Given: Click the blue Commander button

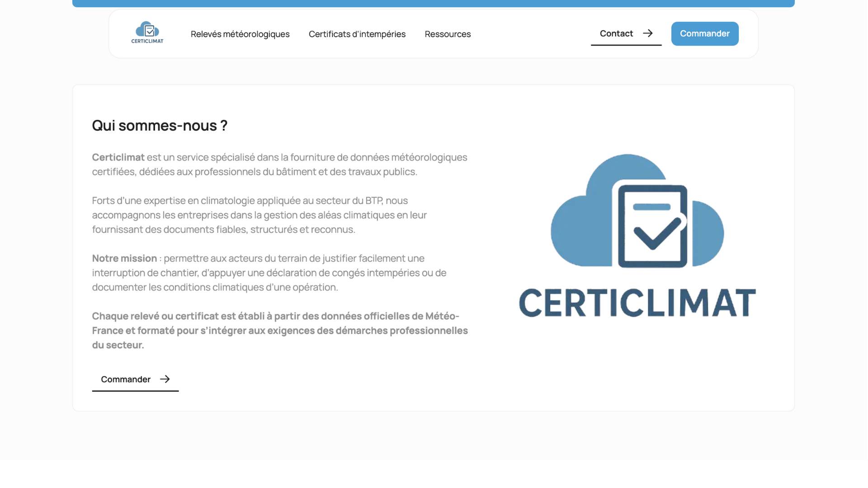Looking at the screenshot, I should tap(705, 33).
